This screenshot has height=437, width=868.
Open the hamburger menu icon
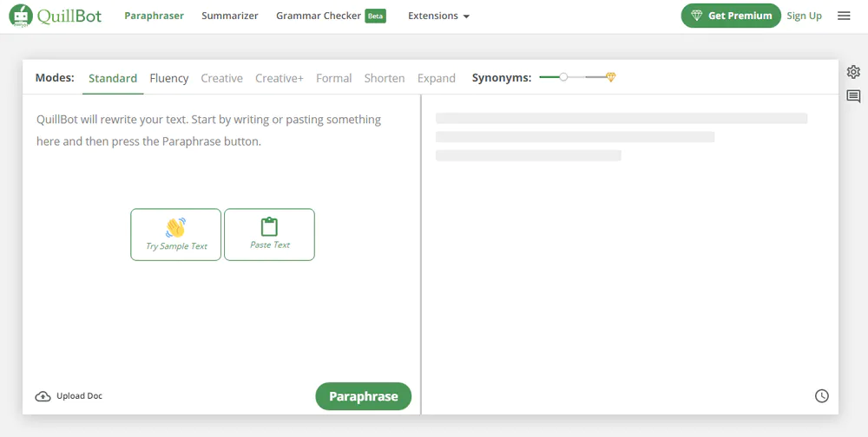[844, 16]
